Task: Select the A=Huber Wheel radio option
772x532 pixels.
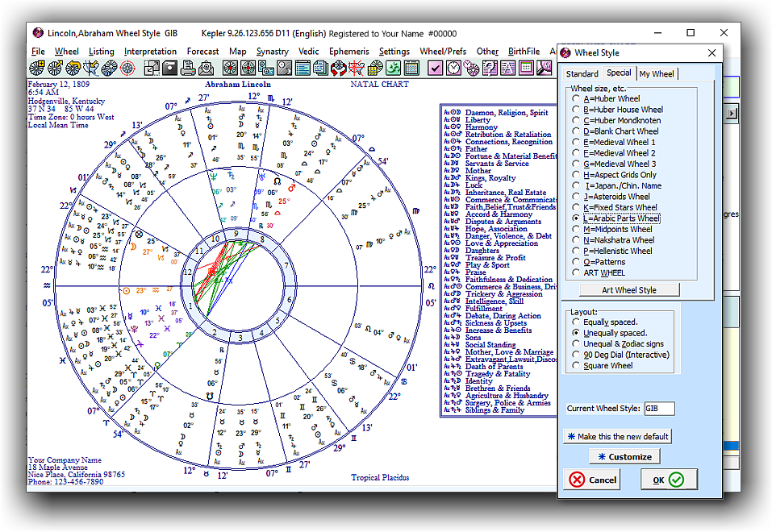Action: (575, 98)
